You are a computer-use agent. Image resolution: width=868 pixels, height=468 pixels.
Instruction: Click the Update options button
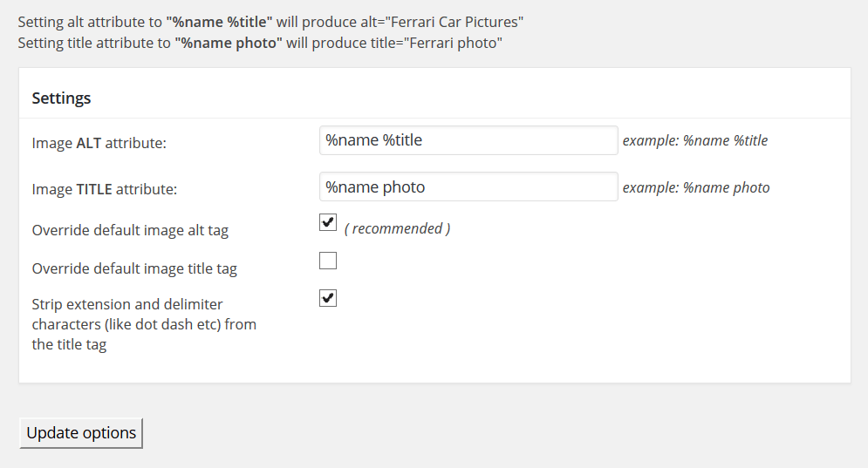tap(81, 433)
